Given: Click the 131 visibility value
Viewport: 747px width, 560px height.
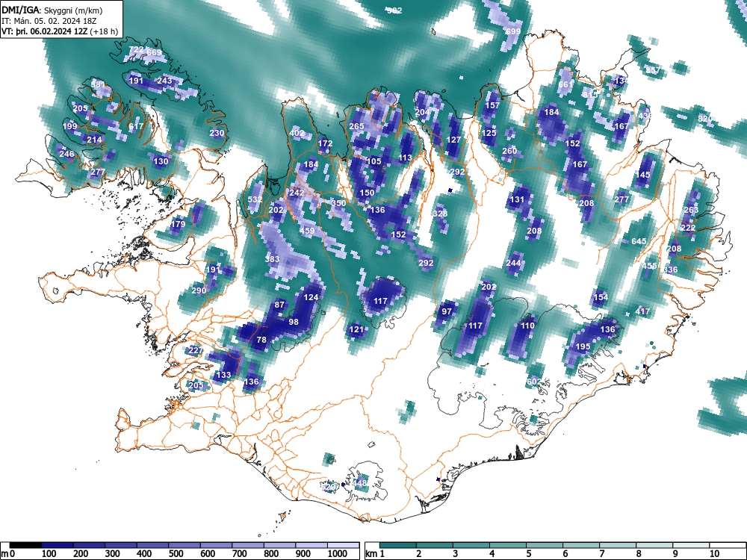Looking at the screenshot, I should click(518, 199).
